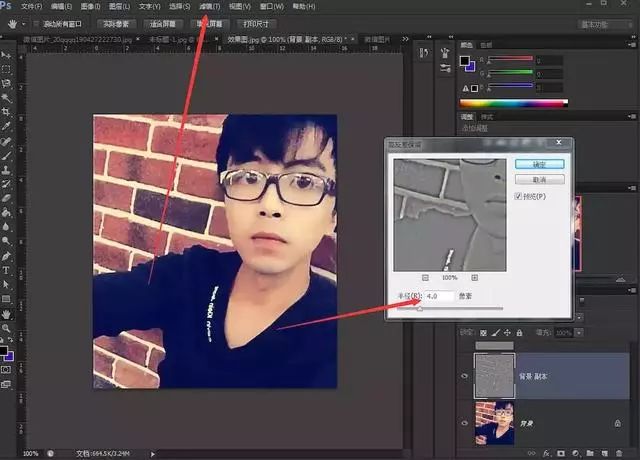
Task: Toggle the Preview (P) checkbox in dialog
Action: tap(520, 197)
